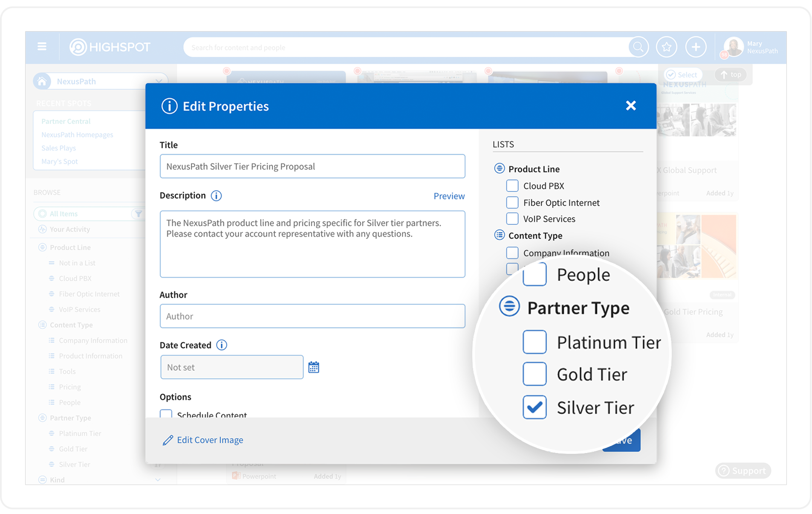Screen dimensions: 812x514
Task: Click Edit Cover Image link
Action: click(x=210, y=440)
